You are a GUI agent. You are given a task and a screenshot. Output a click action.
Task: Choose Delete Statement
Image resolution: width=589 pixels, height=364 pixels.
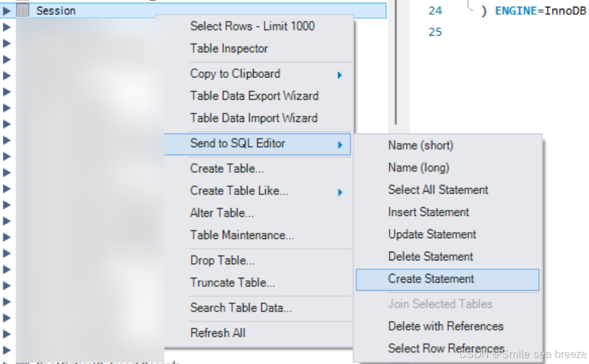[x=431, y=256]
